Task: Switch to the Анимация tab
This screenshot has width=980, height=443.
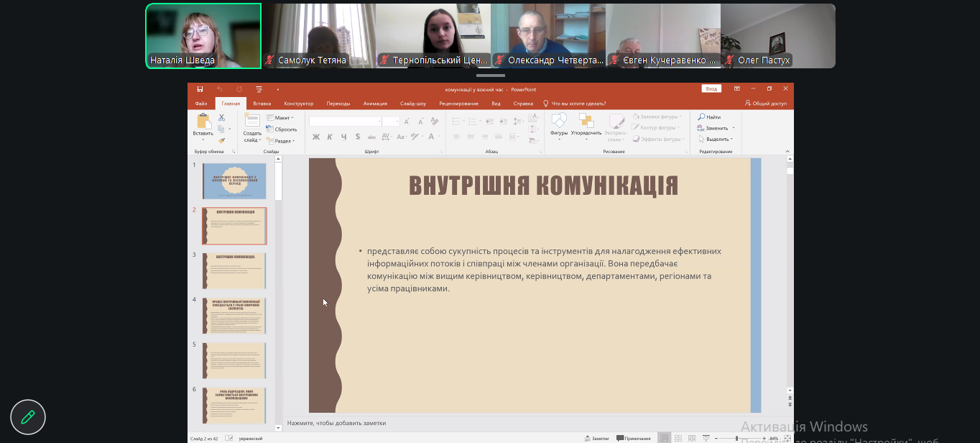Action: (375, 104)
